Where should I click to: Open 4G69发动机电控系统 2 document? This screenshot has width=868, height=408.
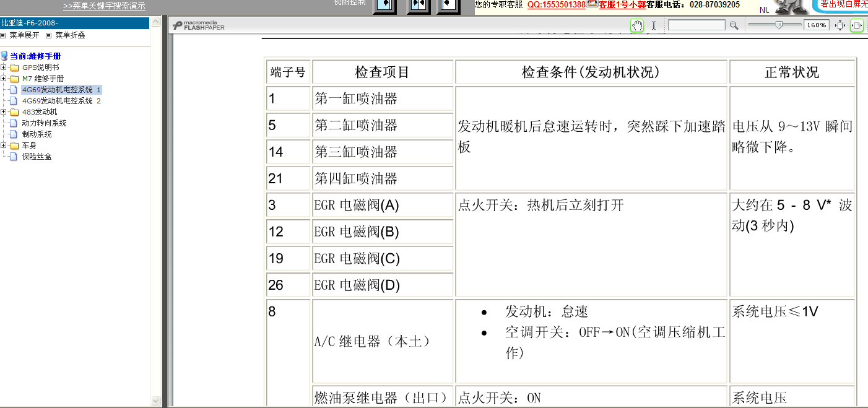click(61, 101)
